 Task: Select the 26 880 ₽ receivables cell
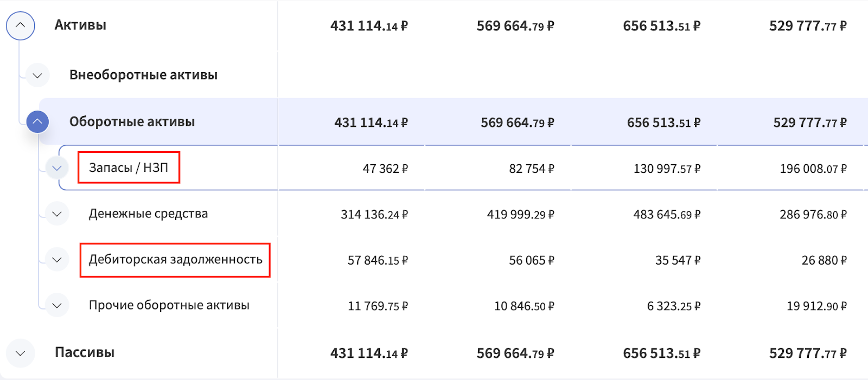coord(824,261)
